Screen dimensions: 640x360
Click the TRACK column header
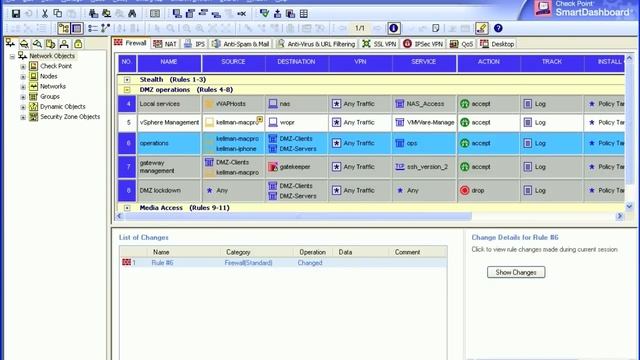click(x=552, y=62)
